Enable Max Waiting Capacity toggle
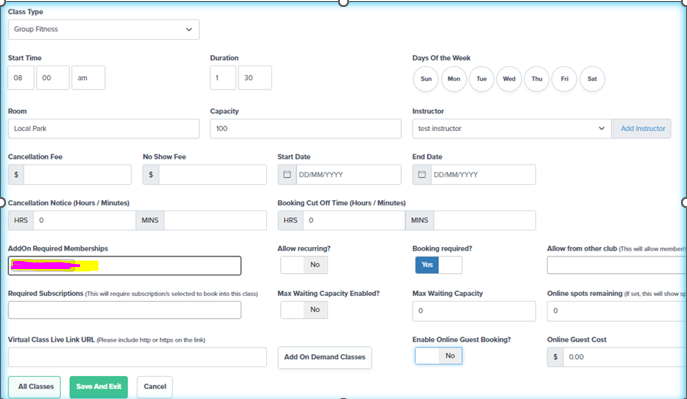The width and height of the screenshot is (687, 399). tap(304, 310)
